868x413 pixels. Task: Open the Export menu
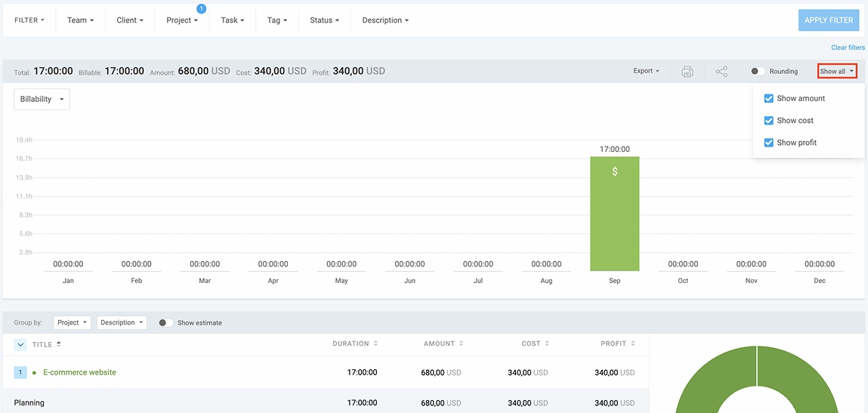[x=646, y=72]
